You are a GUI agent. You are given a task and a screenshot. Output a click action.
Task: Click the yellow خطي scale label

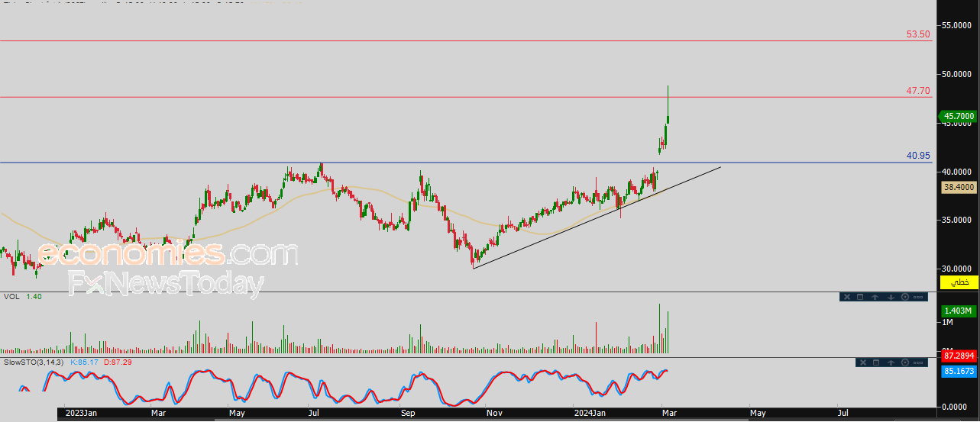click(959, 282)
